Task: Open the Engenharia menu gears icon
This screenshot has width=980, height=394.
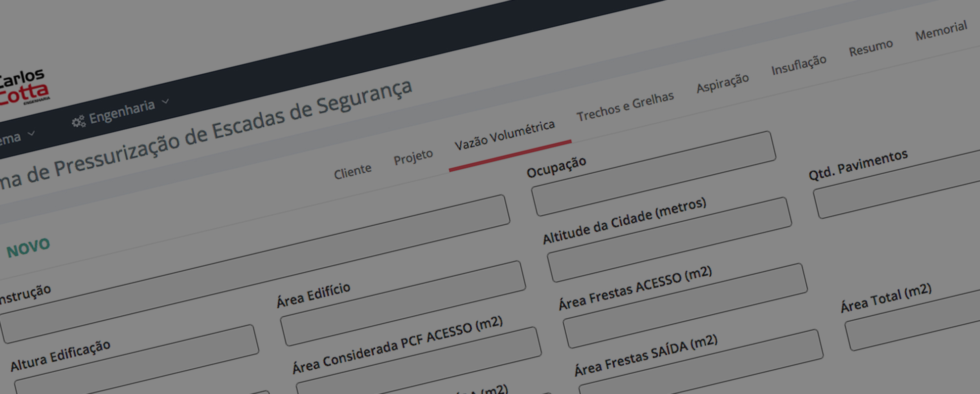Action: (78, 121)
